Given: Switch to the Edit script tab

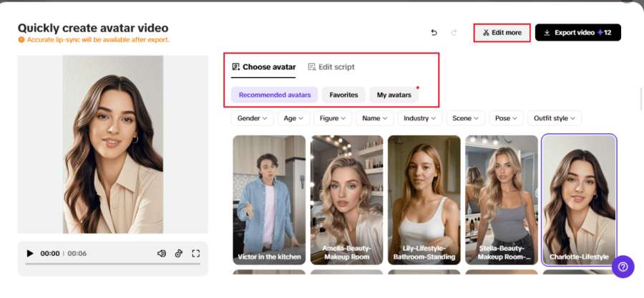Looking at the screenshot, I should pyautogui.click(x=331, y=67).
